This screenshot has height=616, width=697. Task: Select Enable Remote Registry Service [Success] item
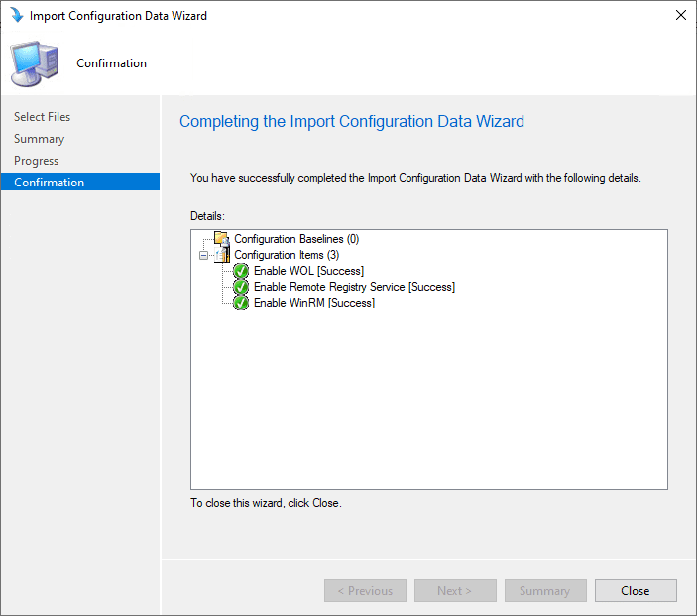pos(354,287)
